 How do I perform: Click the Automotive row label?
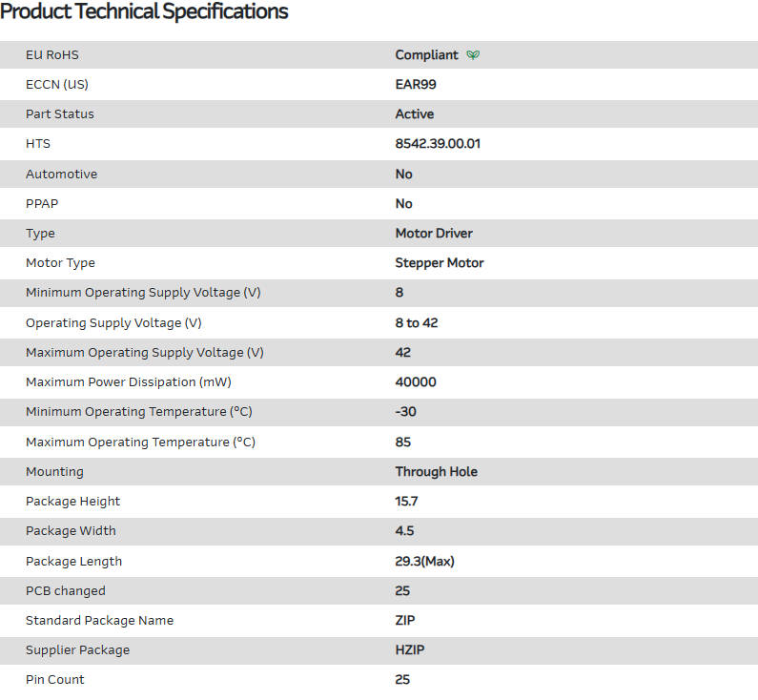(x=61, y=175)
